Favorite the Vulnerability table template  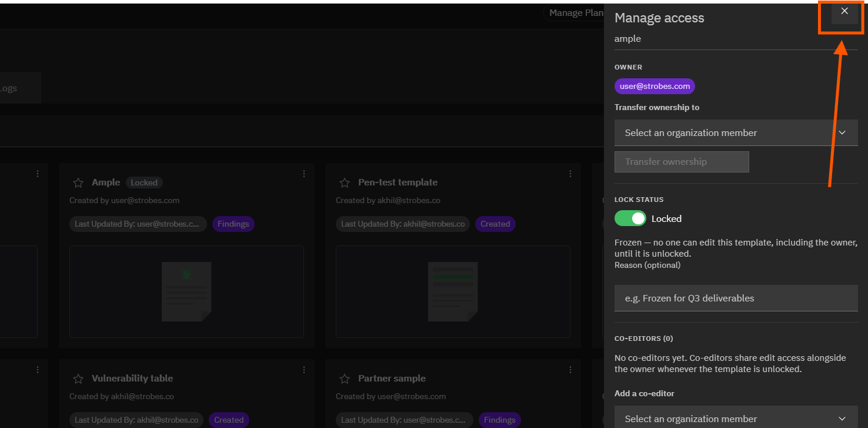(78, 379)
